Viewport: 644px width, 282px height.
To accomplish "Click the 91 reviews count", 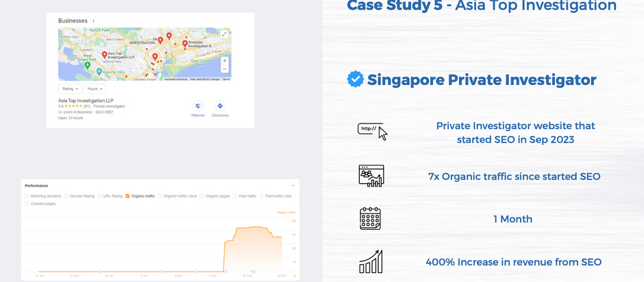I will [87, 106].
